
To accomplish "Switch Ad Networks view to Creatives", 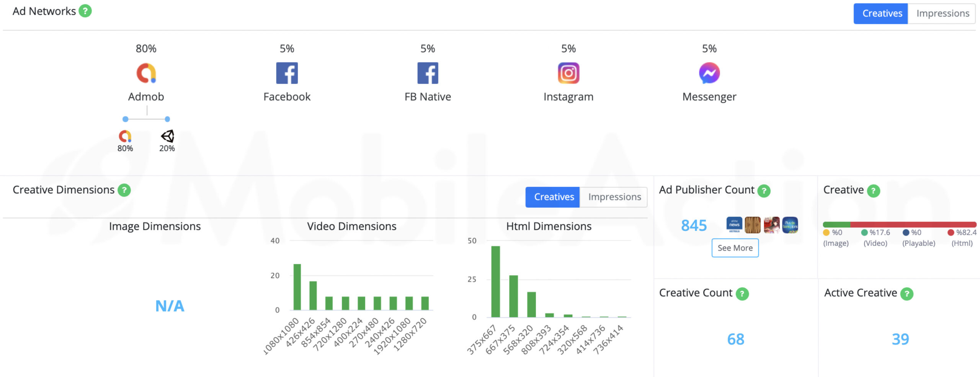I will click(880, 13).
